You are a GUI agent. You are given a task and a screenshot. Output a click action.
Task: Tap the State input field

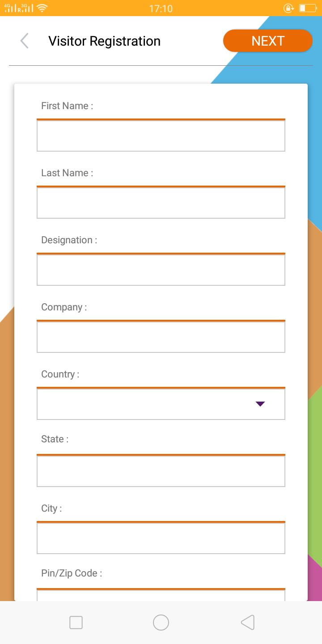click(161, 471)
